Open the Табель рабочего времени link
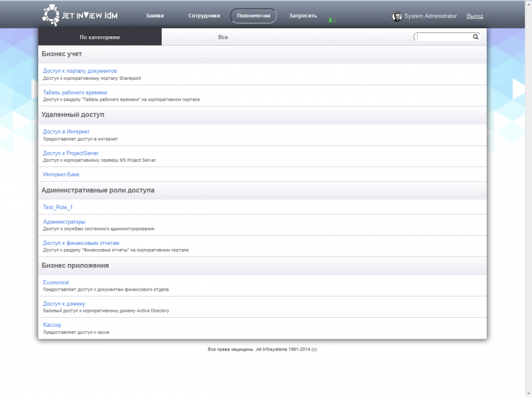 coord(75,92)
